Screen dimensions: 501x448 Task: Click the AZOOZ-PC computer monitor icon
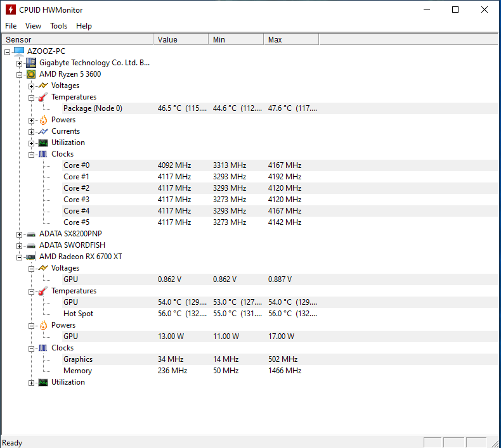(19, 51)
